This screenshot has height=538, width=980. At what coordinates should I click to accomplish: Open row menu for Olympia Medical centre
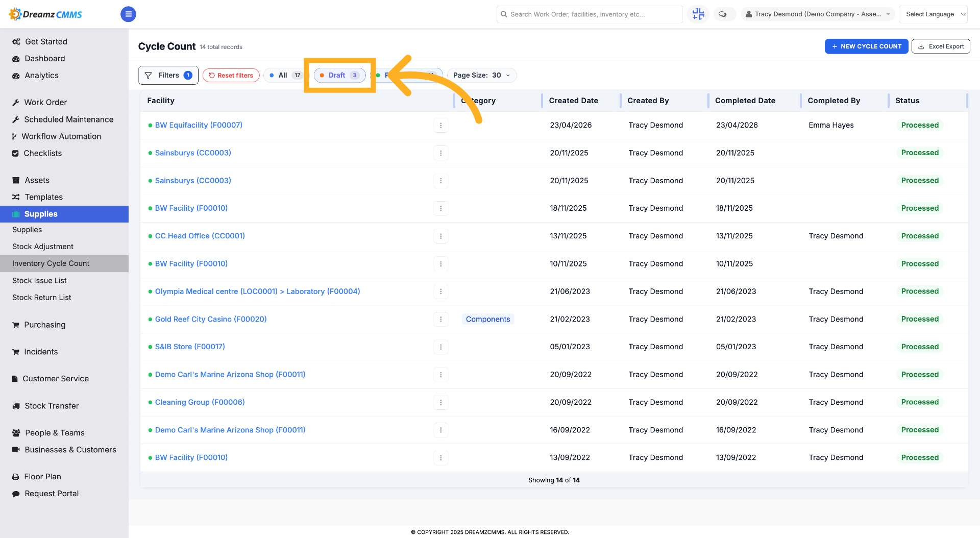click(x=441, y=291)
